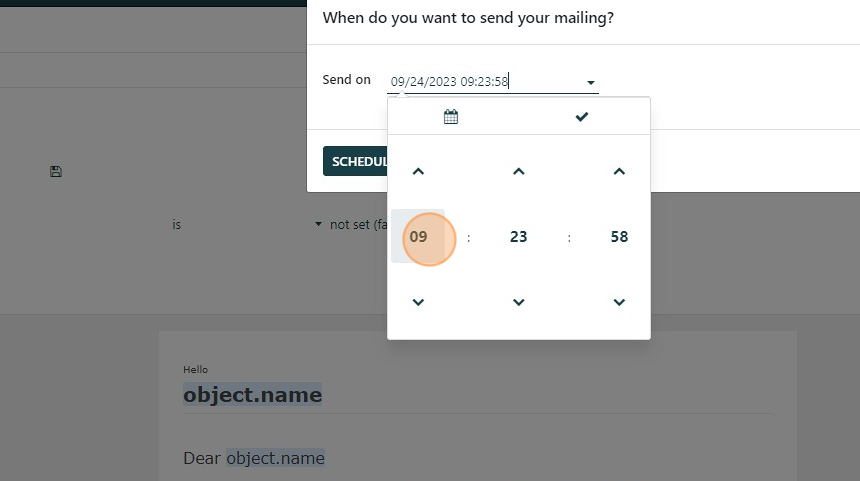Click the save floppy disk icon
Viewport: 860px width, 481px height.
click(55, 172)
